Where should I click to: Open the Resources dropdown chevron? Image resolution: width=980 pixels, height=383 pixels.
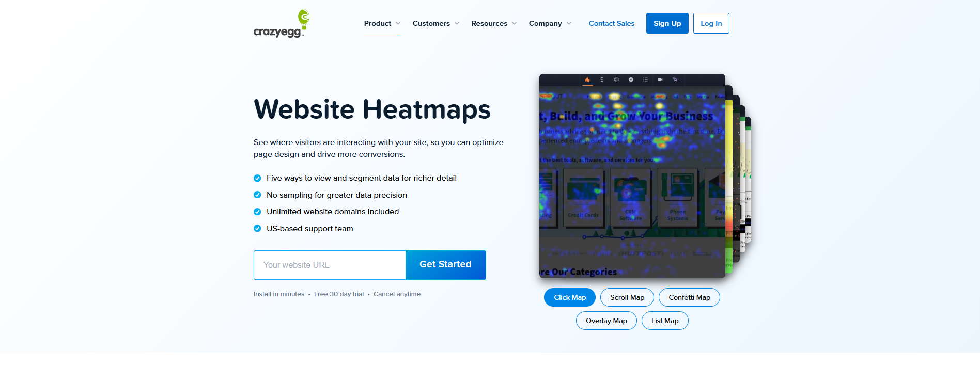pos(514,23)
